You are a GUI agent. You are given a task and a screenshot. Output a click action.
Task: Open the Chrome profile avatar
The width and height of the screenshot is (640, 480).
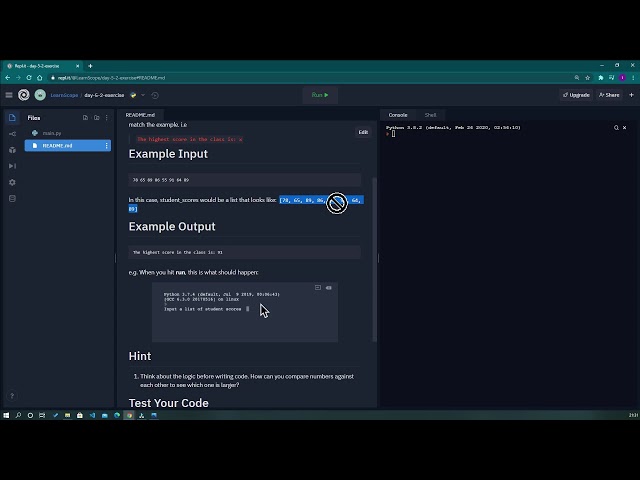(x=622, y=78)
